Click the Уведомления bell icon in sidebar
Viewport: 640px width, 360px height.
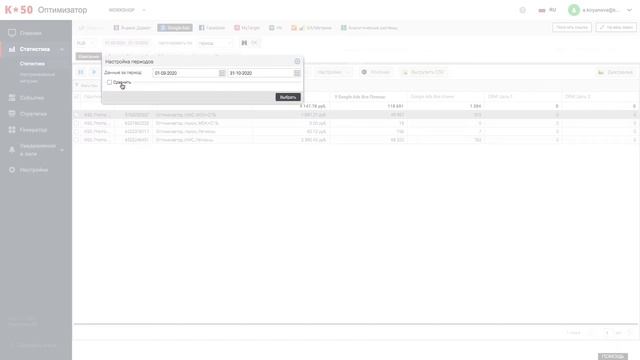click(12, 150)
